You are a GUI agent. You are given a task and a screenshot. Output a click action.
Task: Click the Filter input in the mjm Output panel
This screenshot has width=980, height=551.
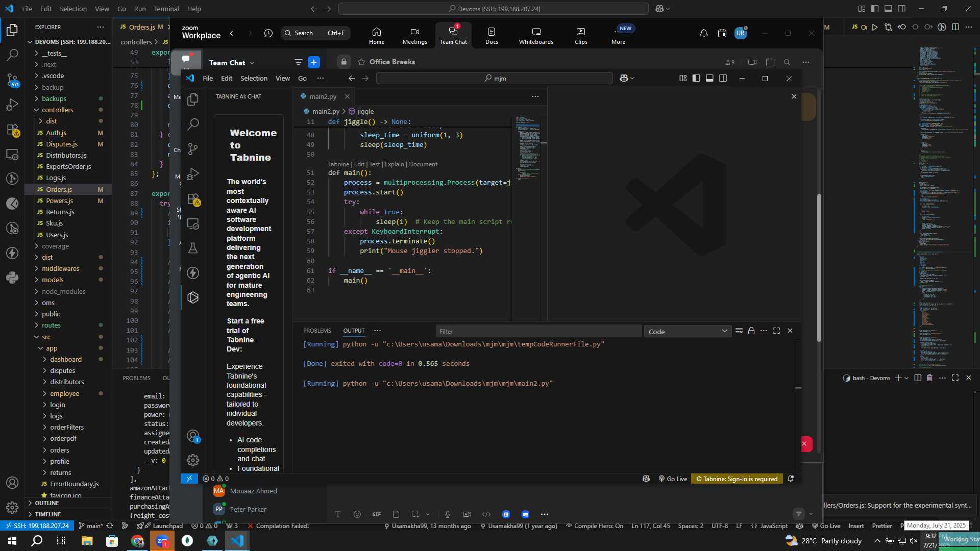(x=538, y=332)
